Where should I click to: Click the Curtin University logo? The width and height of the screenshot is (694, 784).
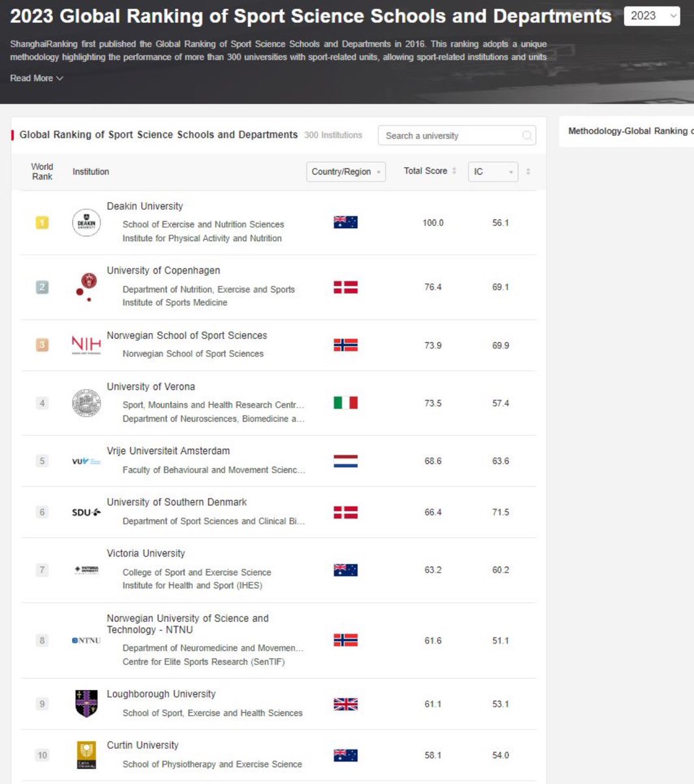pyautogui.click(x=86, y=755)
